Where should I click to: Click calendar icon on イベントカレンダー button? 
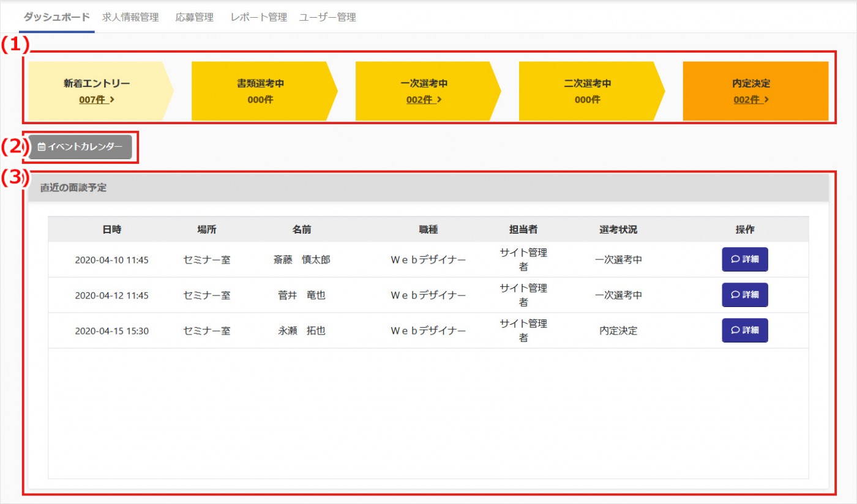pyautogui.click(x=42, y=147)
